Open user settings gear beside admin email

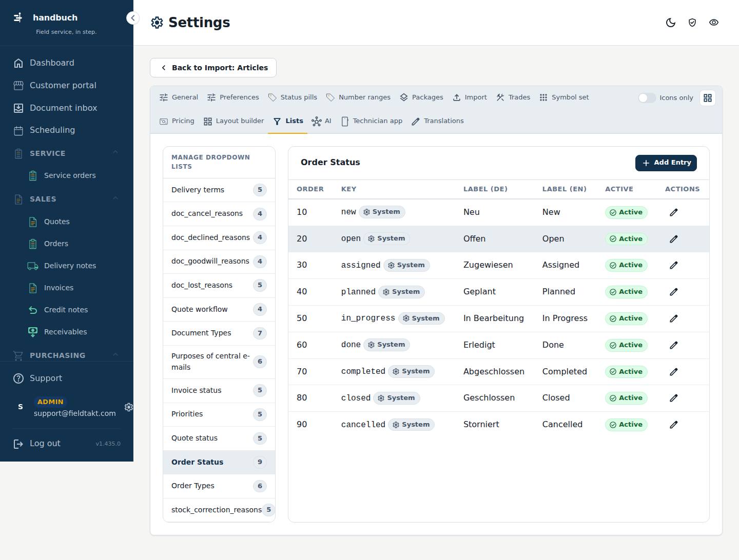pos(129,407)
